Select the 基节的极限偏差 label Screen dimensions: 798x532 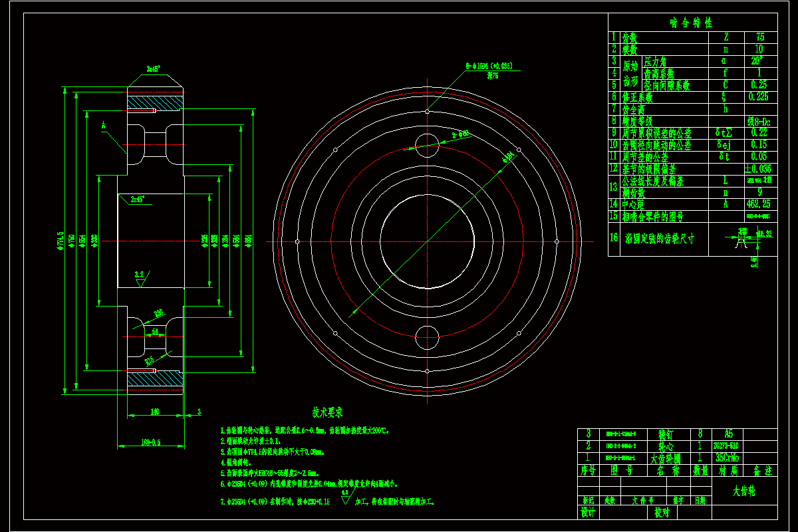point(648,169)
